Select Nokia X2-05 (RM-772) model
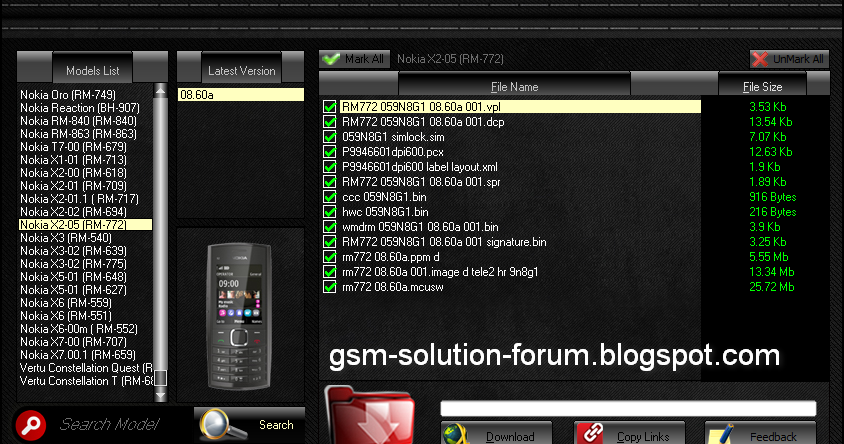The height and width of the screenshot is (444, 844). (86, 224)
